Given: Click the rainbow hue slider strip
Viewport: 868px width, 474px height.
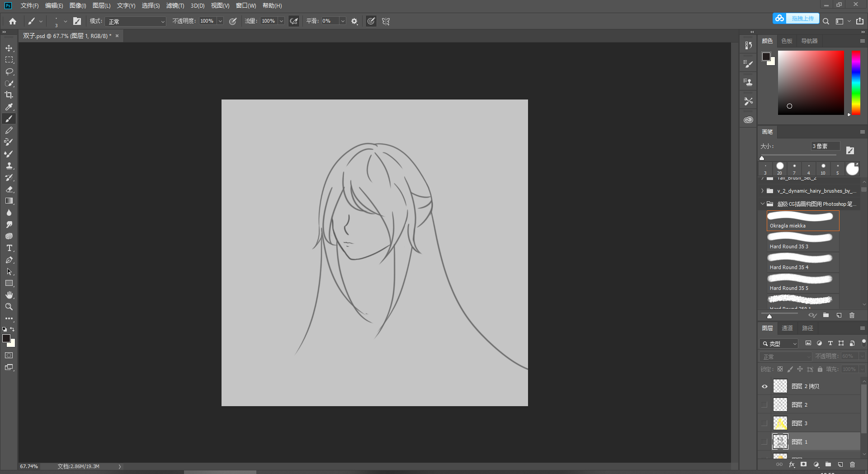Looking at the screenshot, I should [856, 82].
